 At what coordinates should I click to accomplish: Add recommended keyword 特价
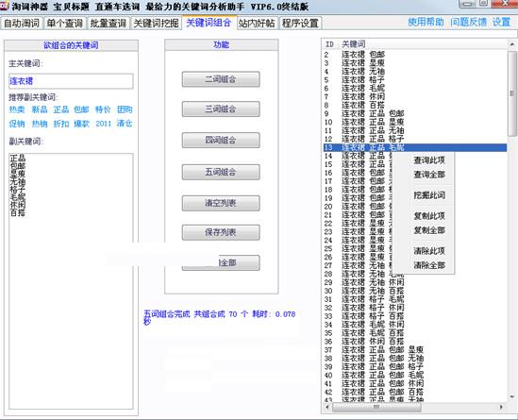tap(103, 109)
